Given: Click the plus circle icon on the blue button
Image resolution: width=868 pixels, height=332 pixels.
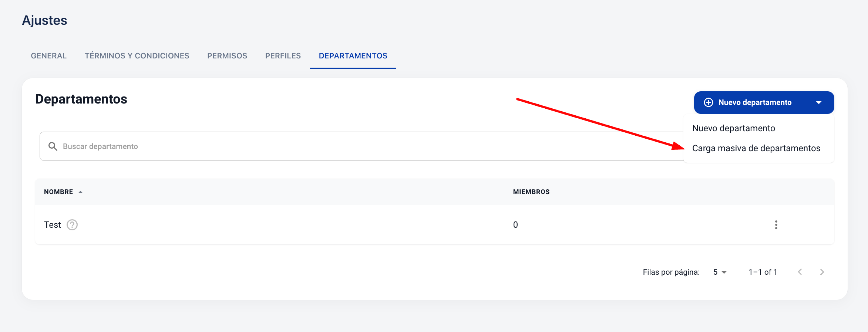Looking at the screenshot, I should point(709,102).
